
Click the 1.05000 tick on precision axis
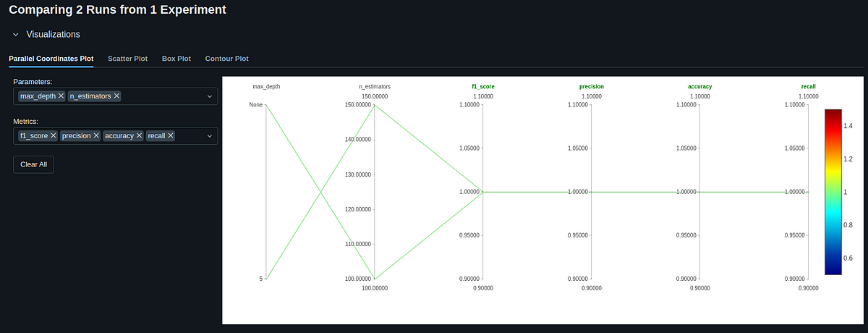click(578, 148)
